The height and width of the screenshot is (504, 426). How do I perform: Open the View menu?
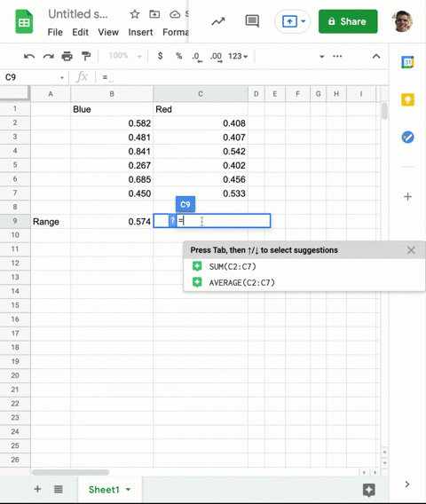108,32
